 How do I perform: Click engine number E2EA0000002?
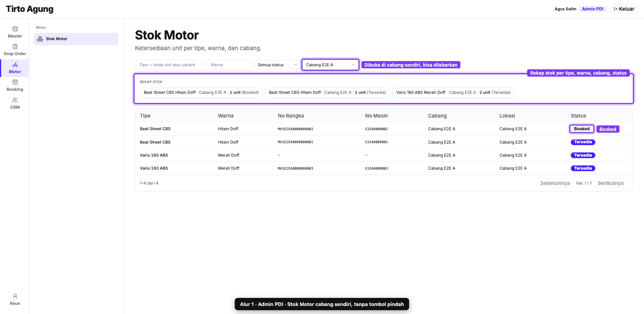point(376,129)
